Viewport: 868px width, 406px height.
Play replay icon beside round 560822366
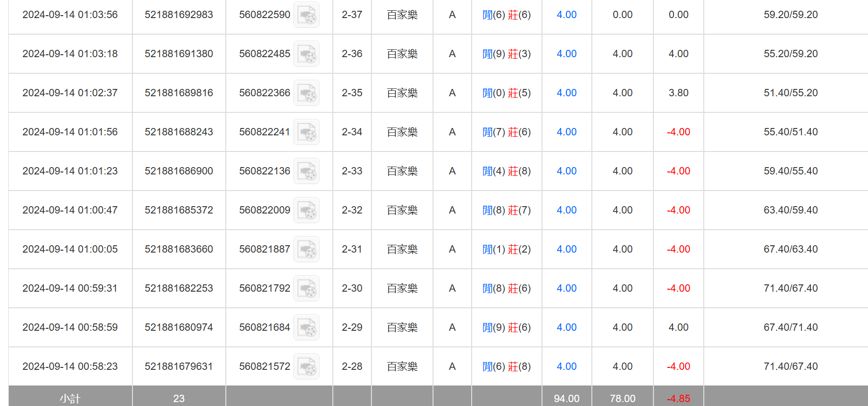tap(306, 93)
